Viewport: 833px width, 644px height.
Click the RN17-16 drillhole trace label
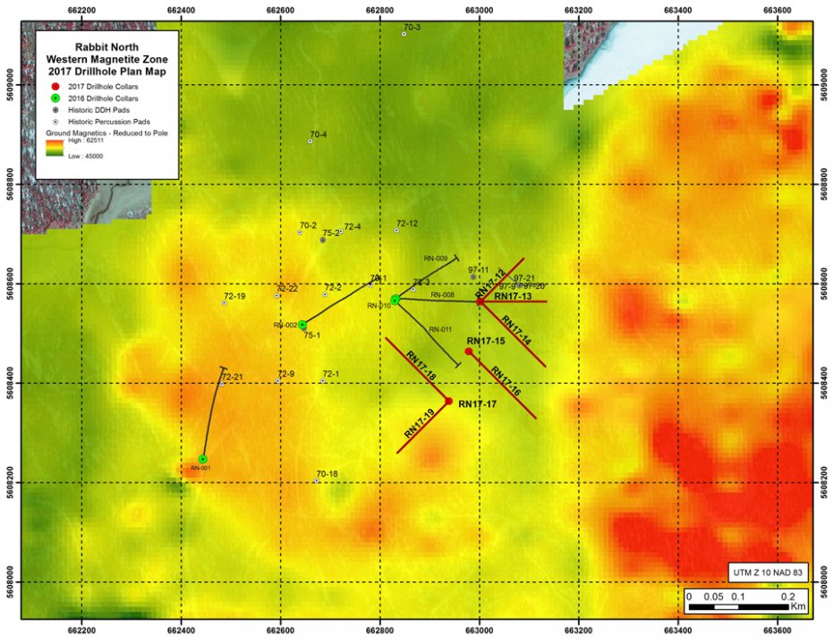(x=506, y=381)
